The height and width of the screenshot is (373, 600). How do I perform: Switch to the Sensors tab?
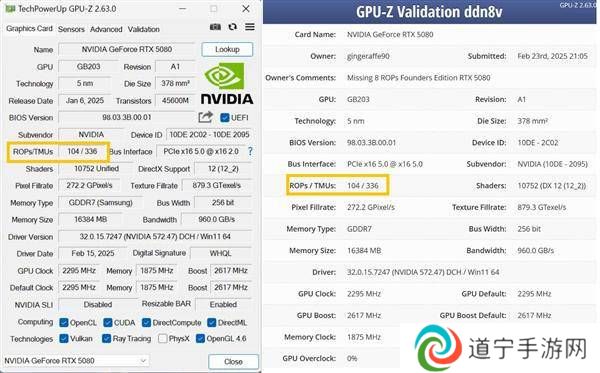tap(71, 29)
